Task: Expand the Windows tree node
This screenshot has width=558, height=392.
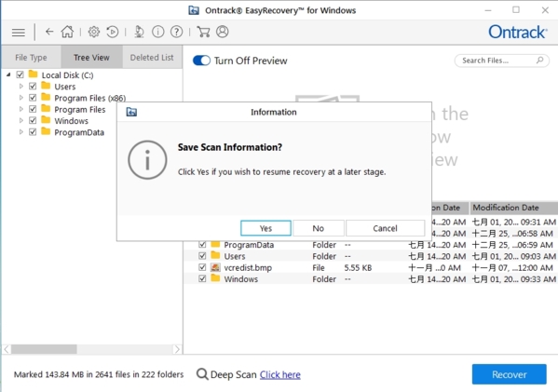Action: pos(21,120)
